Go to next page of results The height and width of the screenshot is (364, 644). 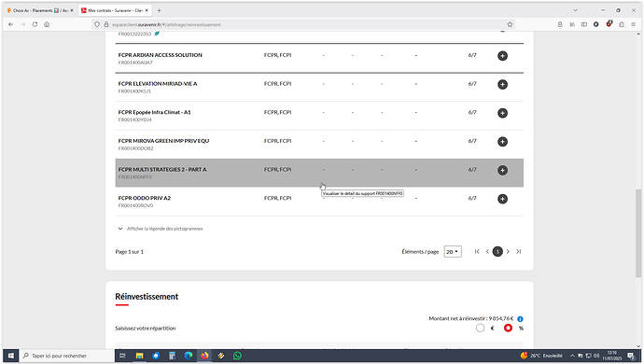coord(508,251)
